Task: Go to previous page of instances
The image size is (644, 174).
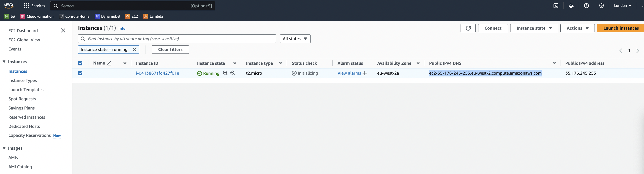Action: tap(620, 51)
